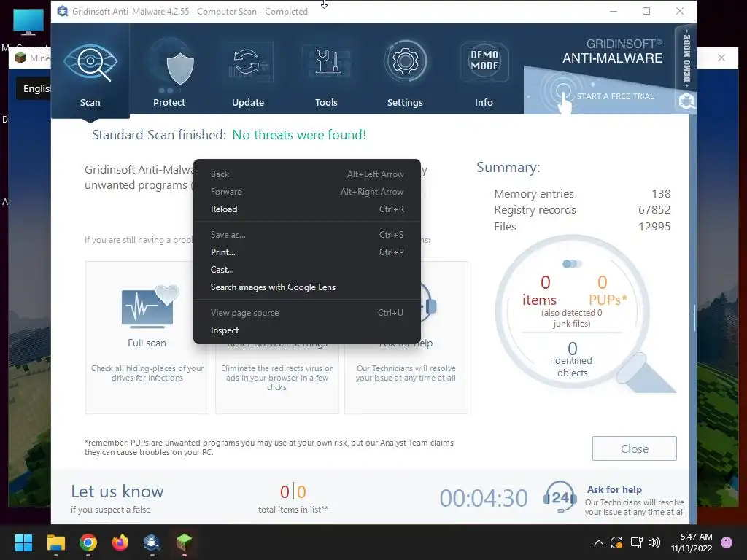Choose Cast... from the context menu

tap(307, 270)
